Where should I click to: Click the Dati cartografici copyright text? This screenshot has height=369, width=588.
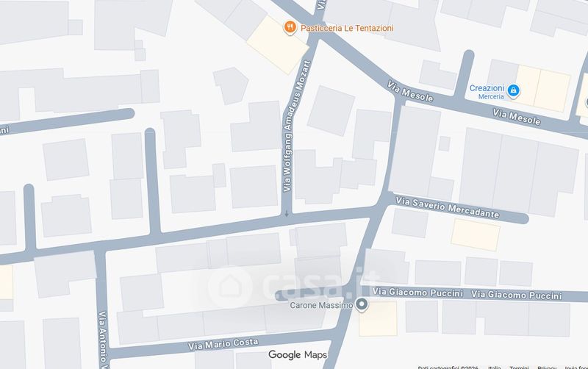(x=448, y=368)
